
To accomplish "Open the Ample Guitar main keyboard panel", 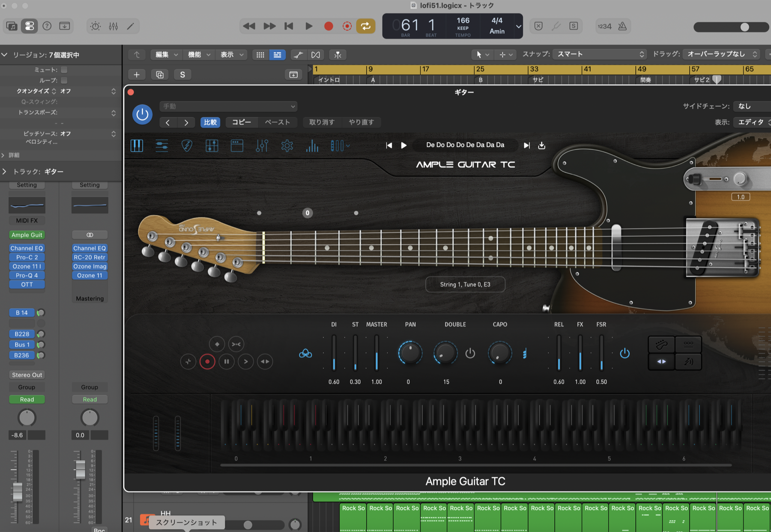I will (137, 146).
